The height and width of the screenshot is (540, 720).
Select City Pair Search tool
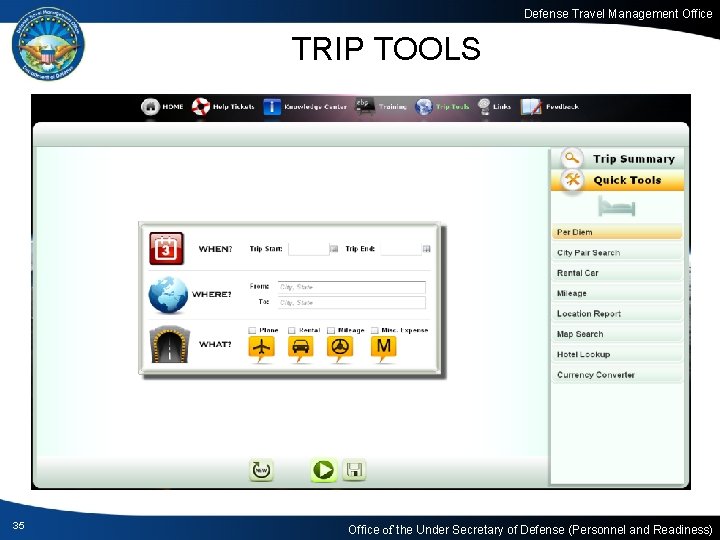coord(617,253)
